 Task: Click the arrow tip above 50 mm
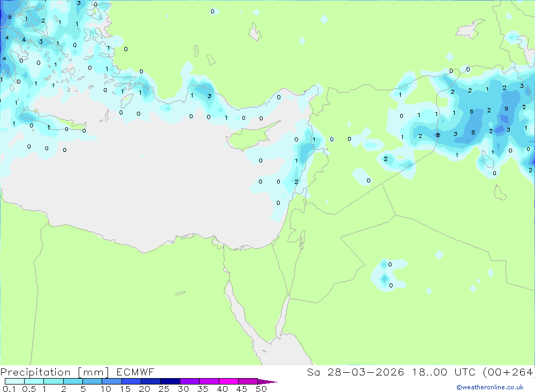[267, 382]
